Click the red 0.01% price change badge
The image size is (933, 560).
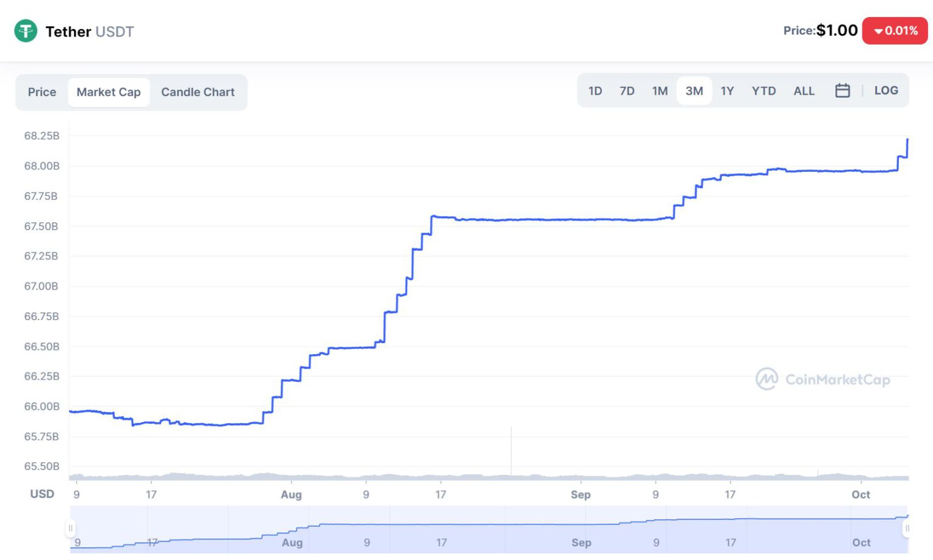[894, 31]
